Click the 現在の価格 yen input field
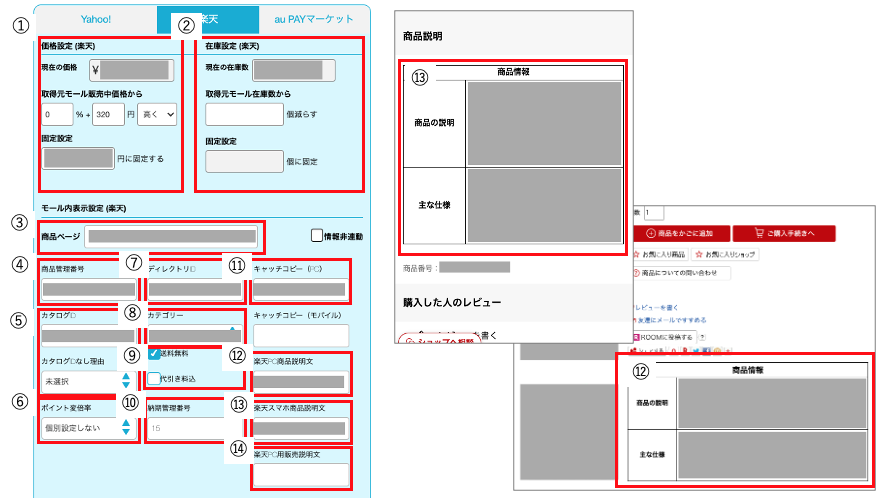This screenshot has width=883, height=502. tap(132, 70)
